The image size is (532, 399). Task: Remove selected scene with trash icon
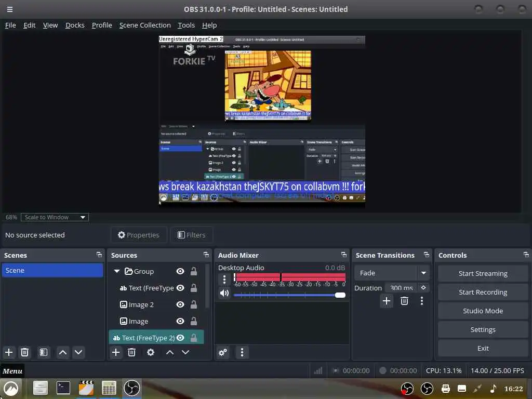[x=24, y=352]
